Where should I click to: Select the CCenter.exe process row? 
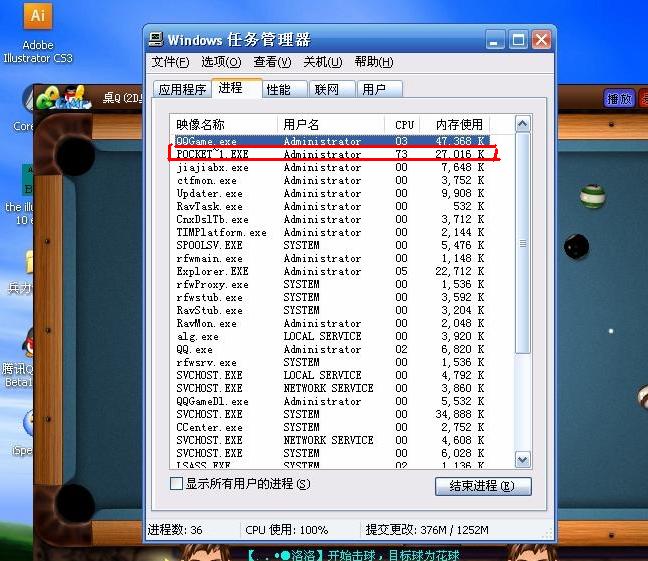[x=330, y=427]
